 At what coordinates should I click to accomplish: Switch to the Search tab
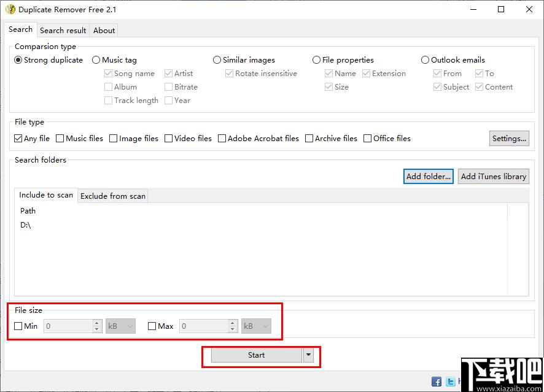(x=20, y=29)
